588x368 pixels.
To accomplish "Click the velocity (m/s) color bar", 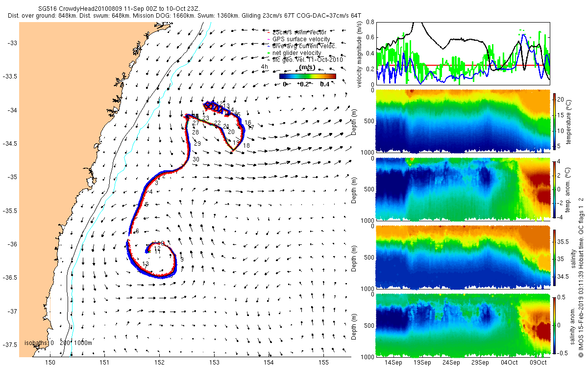I will pyautogui.click(x=308, y=76).
